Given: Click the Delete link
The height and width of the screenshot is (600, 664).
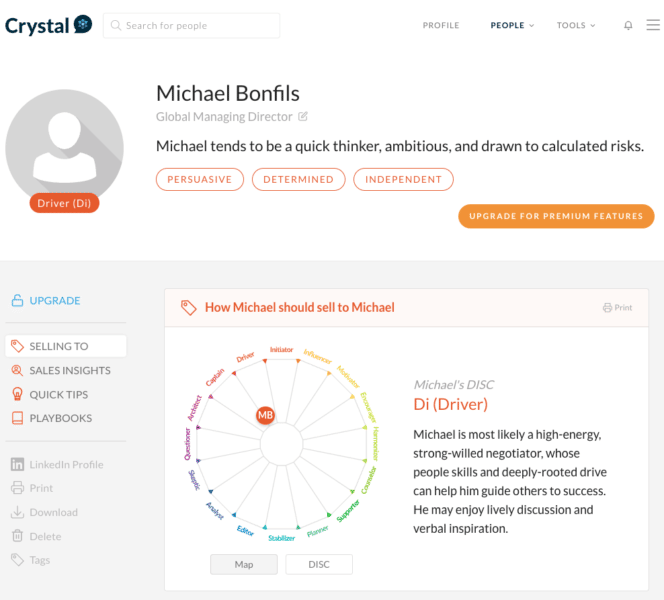Looking at the screenshot, I should (x=45, y=536).
